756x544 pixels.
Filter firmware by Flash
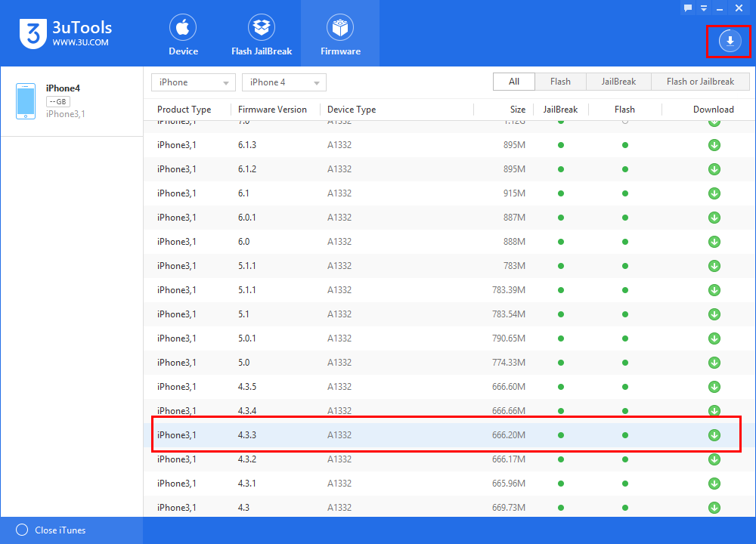560,82
